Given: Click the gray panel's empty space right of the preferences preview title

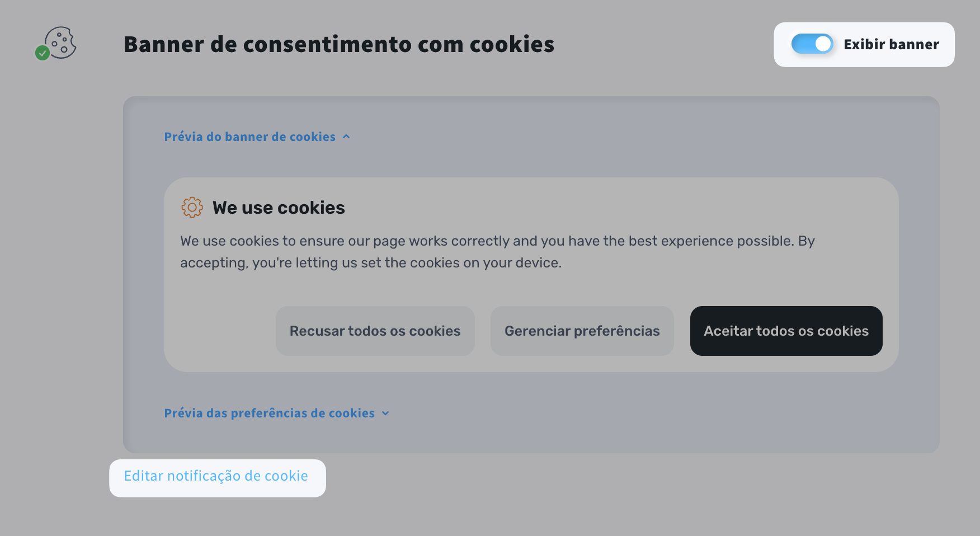Looking at the screenshot, I should (x=643, y=413).
